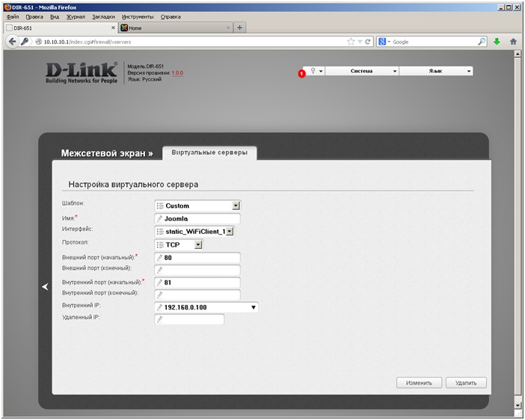
Task: Open the Правка menu
Action: click(34, 16)
